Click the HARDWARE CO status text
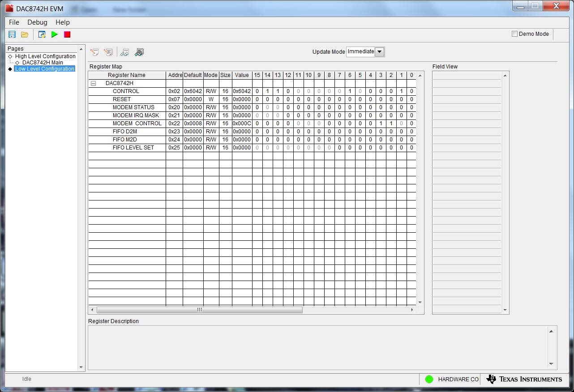 tap(458, 379)
